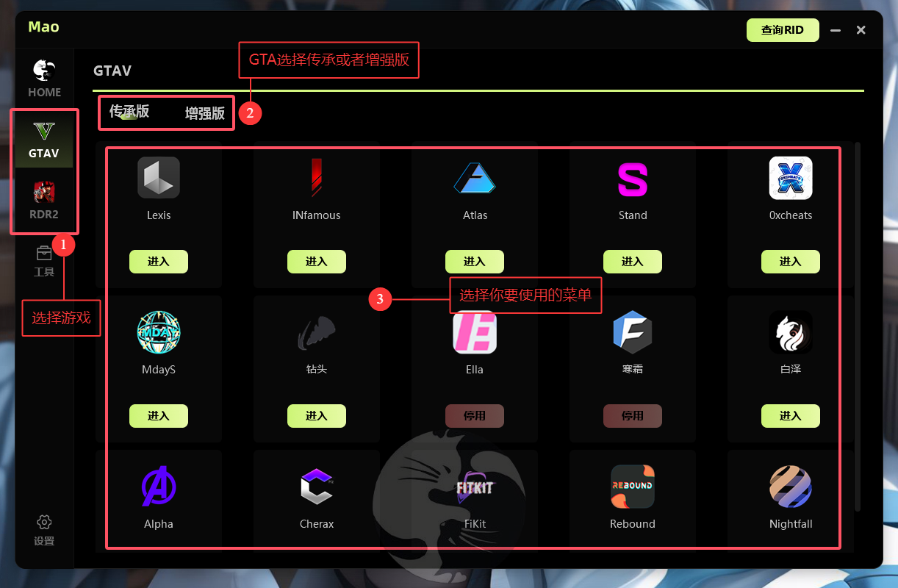Click the 钻头 menu icon
This screenshot has height=588, width=898.
(x=317, y=333)
